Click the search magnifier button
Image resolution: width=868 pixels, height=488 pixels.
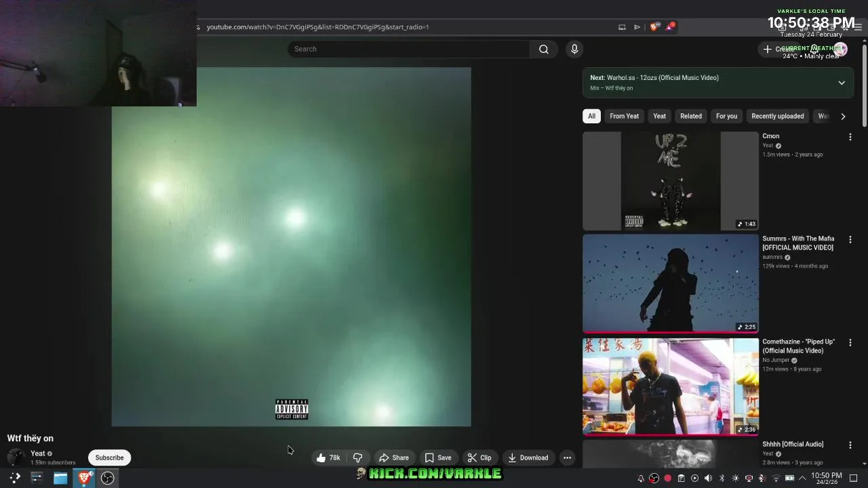[x=544, y=49]
